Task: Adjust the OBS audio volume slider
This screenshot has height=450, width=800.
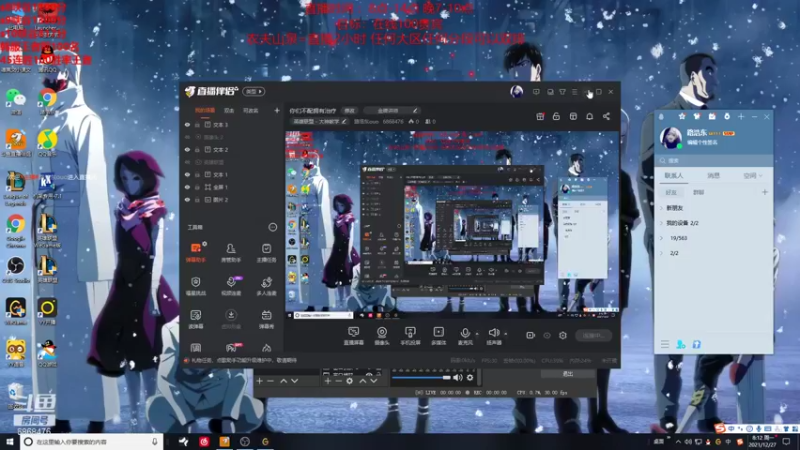Action: pos(421,378)
